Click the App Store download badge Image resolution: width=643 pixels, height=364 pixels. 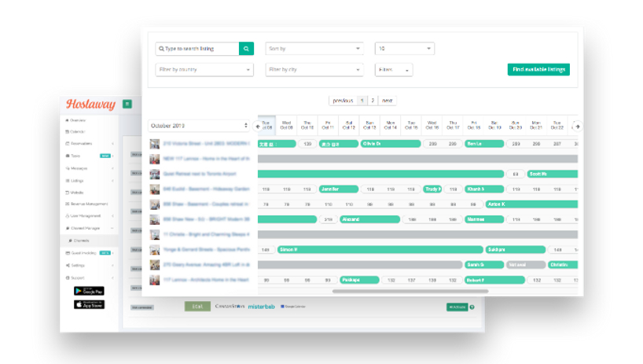coord(89,304)
